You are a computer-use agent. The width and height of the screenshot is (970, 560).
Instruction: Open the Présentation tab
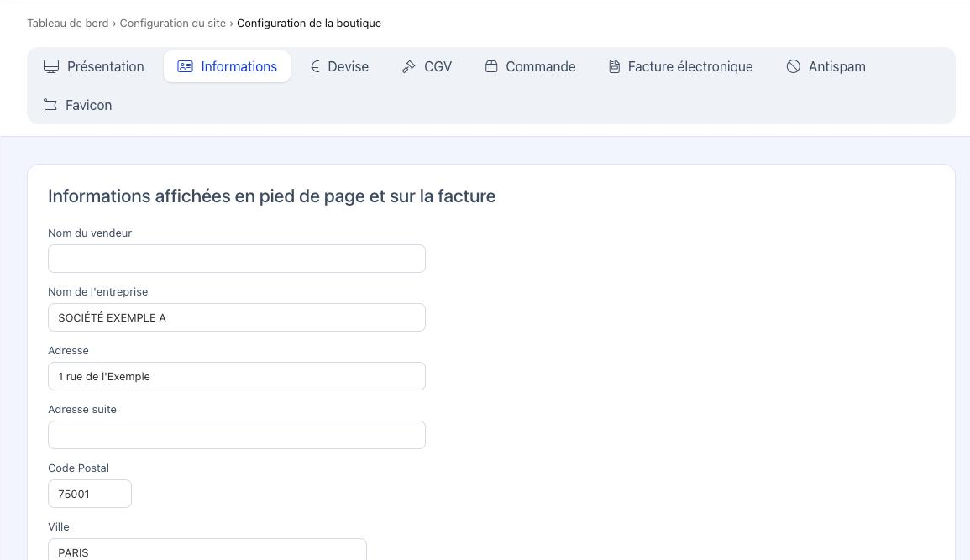94,67
